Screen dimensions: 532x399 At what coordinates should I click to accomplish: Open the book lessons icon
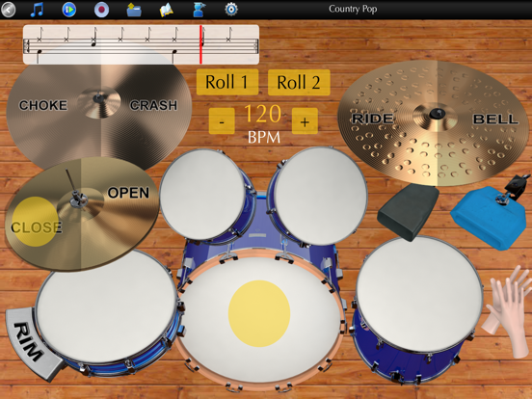[166, 10]
